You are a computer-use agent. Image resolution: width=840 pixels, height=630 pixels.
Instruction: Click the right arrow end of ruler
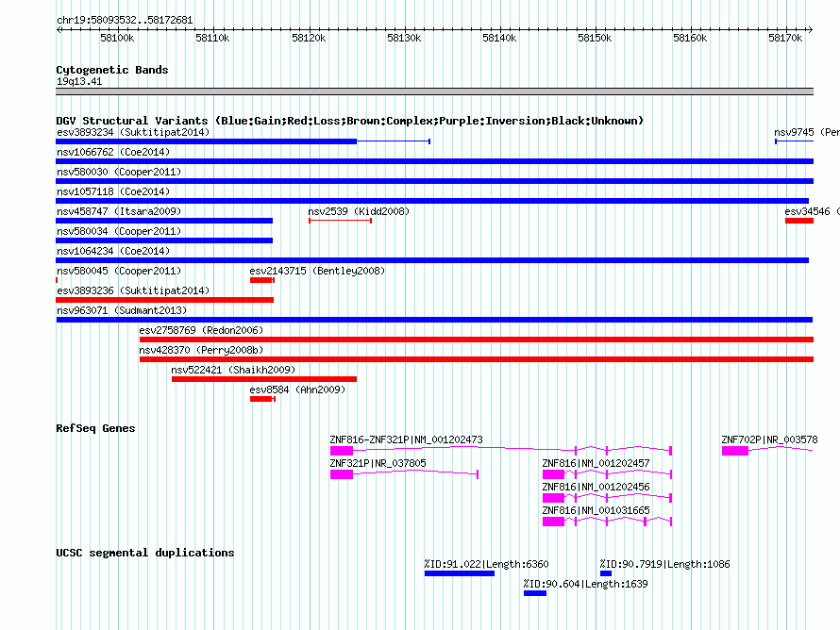point(811,29)
